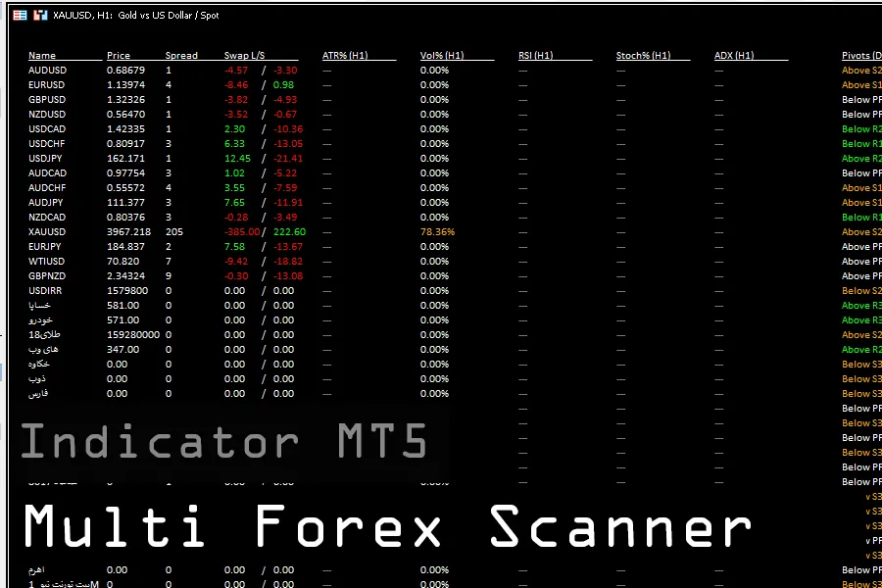Click the XAUUSD volume 78.36%
Image resolution: width=882 pixels, height=588 pixels.
438,232
